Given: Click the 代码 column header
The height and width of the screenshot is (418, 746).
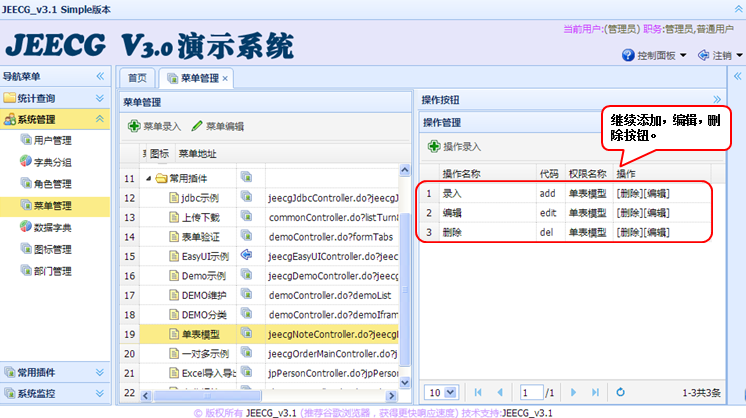Looking at the screenshot, I should pos(549,174).
